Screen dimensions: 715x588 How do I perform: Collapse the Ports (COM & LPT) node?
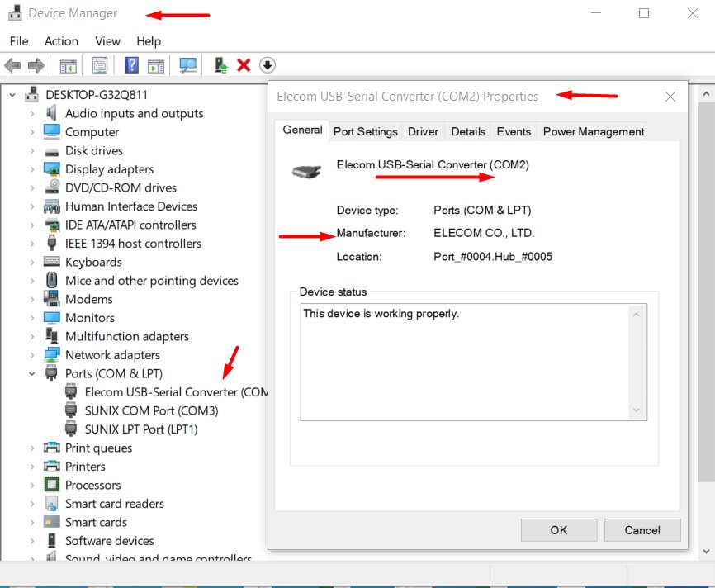[x=32, y=373]
